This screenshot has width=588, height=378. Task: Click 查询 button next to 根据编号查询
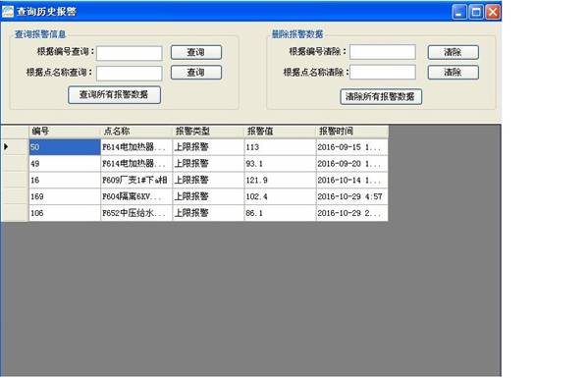[196, 52]
